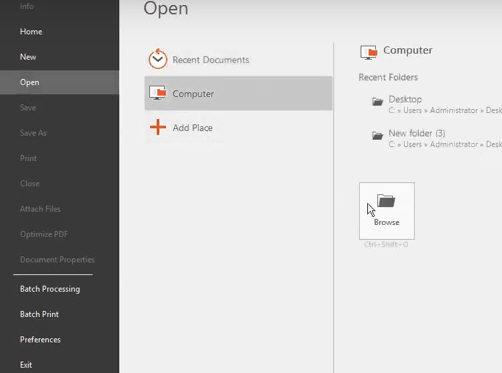Open Preferences
Image resolution: width=502 pixels, height=373 pixels.
[40, 340]
